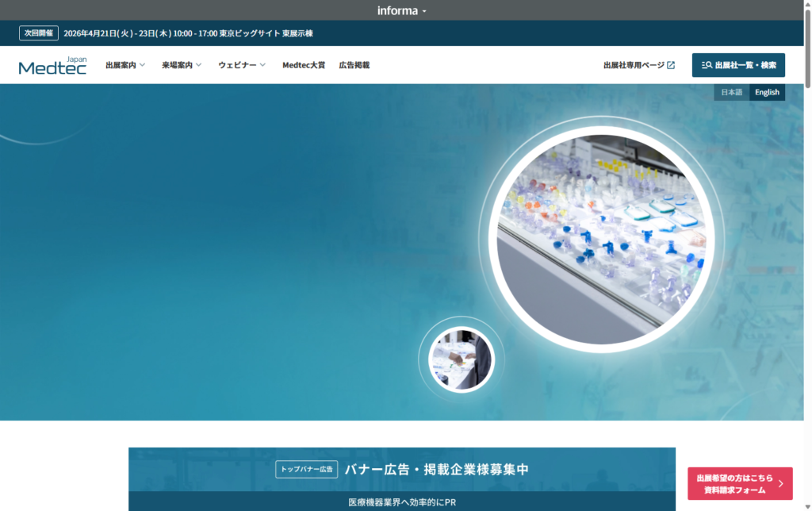Click the informa logo in the top bar
The height and width of the screenshot is (511, 812).
coord(399,10)
